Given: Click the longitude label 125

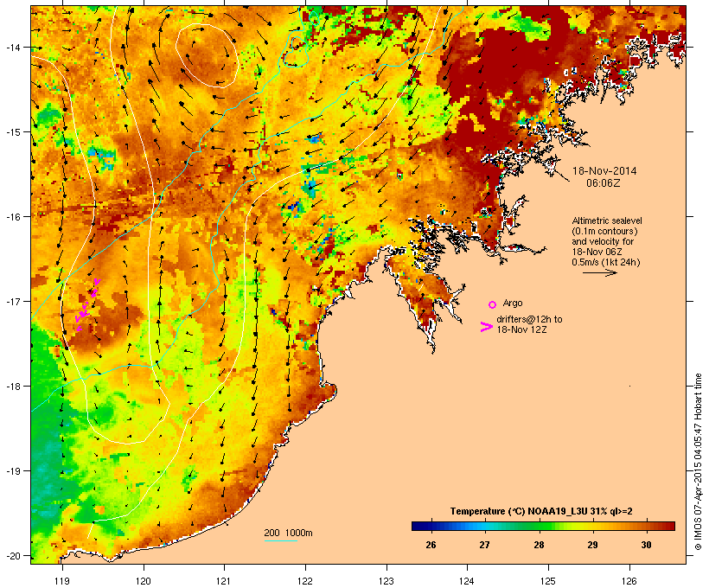Looking at the screenshot, I should click(548, 581).
